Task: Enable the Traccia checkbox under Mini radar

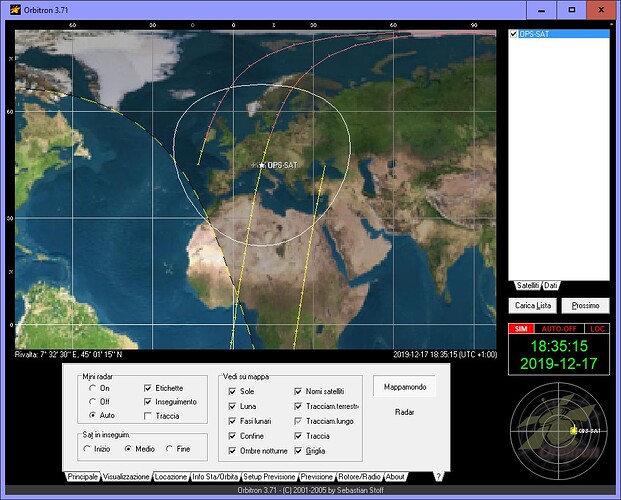Action: [x=148, y=415]
